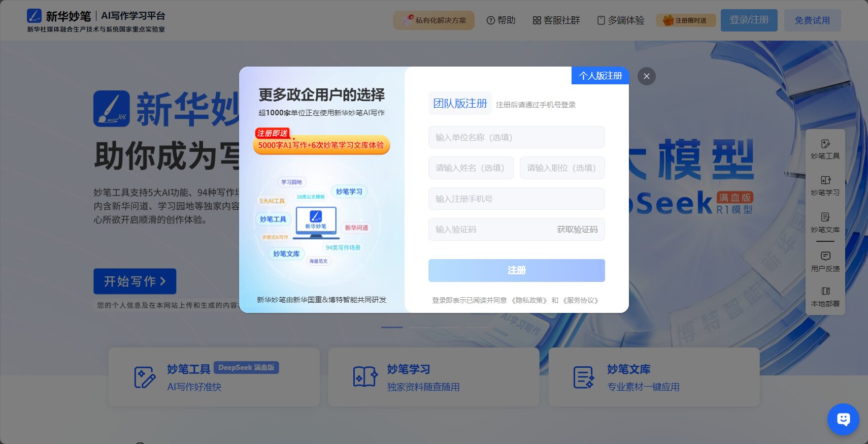Click the 94类写作场景 bubble label
Screen dimensions: 868x444
click(x=343, y=247)
